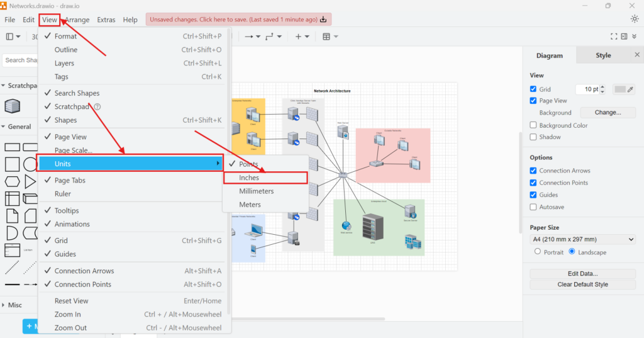This screenshot has height=338, width=644.
Task: Select the hexagon shape in General
Action: (x=12, y=182)
